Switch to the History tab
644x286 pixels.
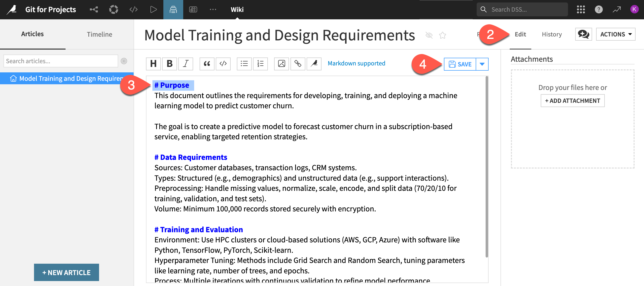click(552, 34)
